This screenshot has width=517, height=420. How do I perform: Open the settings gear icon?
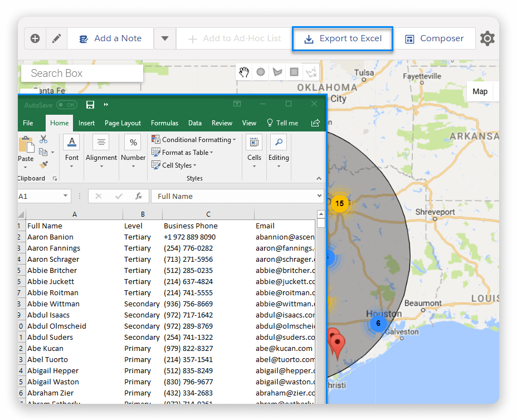click(487, 38)
